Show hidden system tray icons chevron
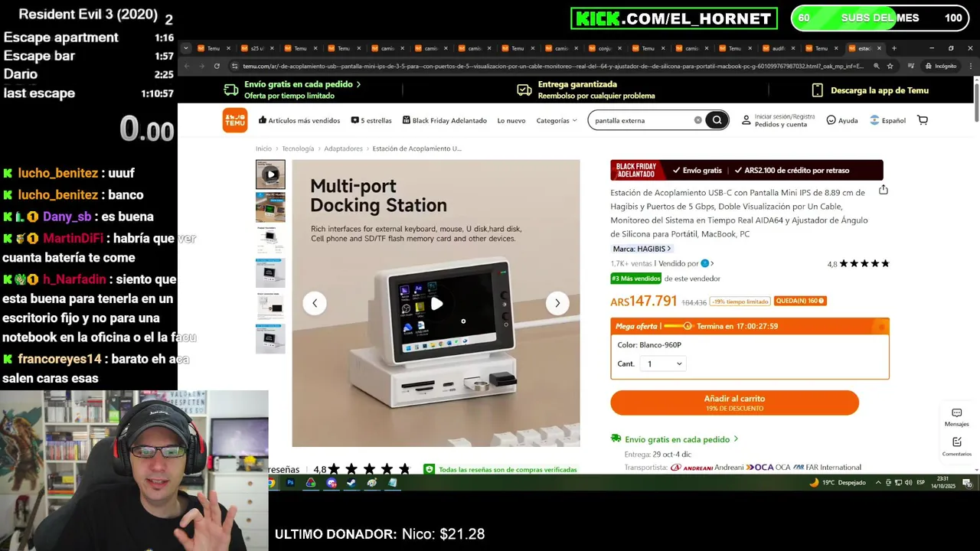The width and height of the screenshot is (980, 551). (x=879, y=483)
